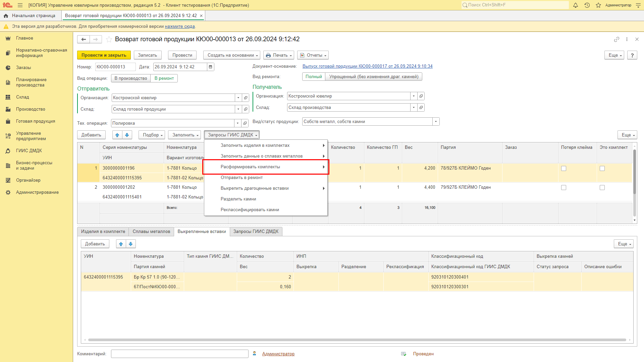Expand Тех. операция dropdown
This screenshot has width=644, height=362.
237,123
